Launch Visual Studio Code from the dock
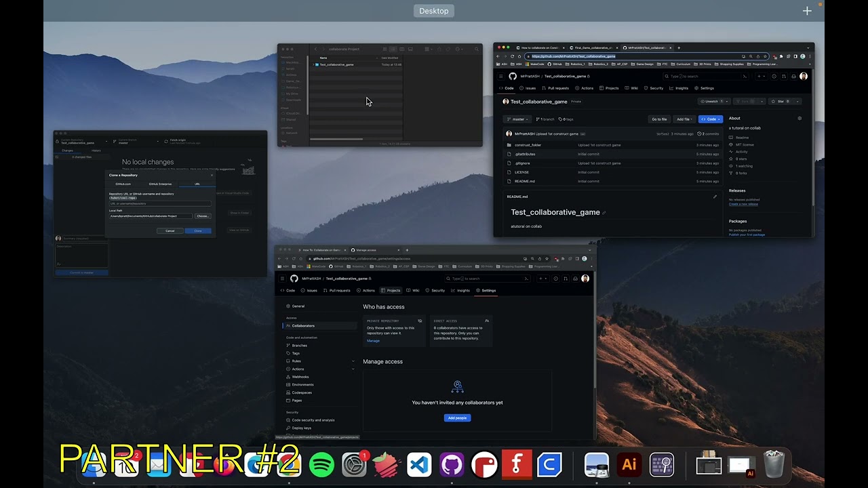868x488 pixels. click(x=419, y=465)
